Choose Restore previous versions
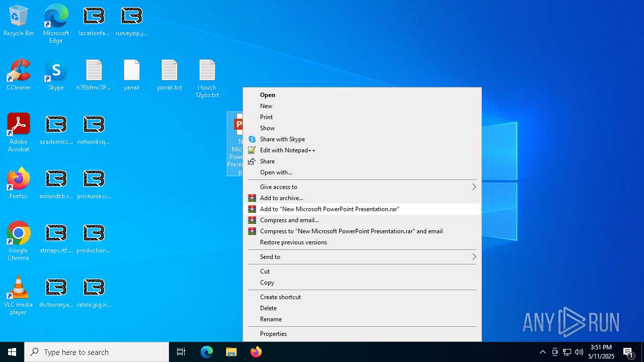Viewport: 644px width, 362px height. [362, 242]
